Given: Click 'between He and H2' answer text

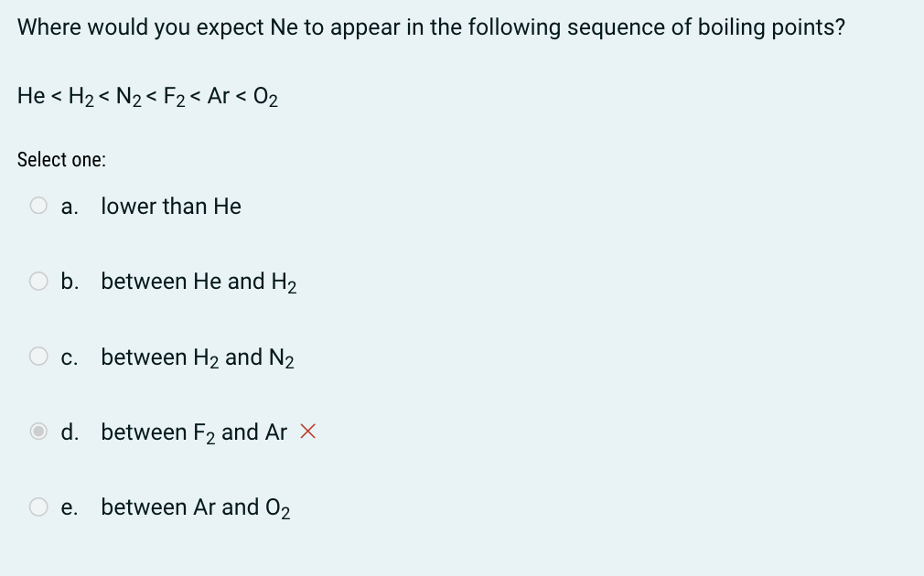Looking at the screenshot, I should pyautogui.click(x=199, y=283).
